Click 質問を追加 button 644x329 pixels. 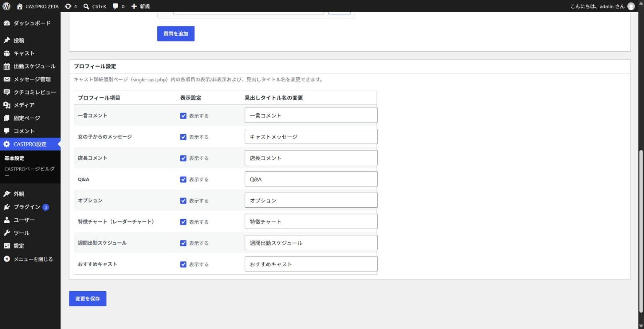[176, 34]
